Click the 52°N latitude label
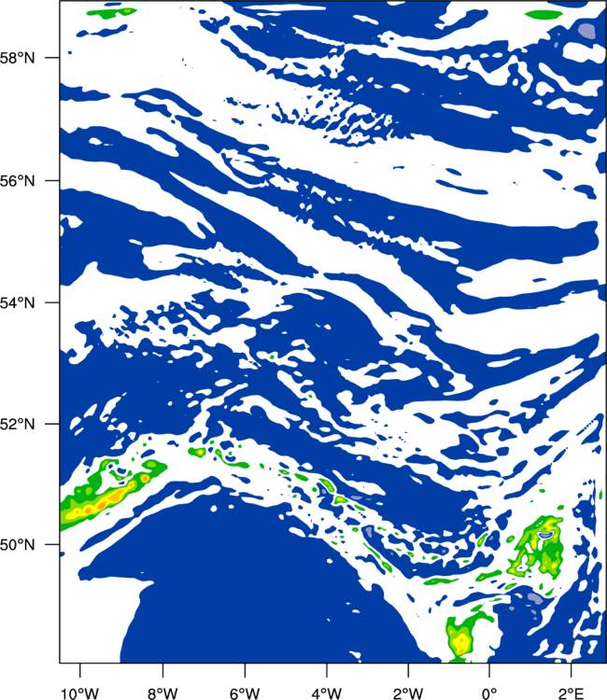 point(17,424)
